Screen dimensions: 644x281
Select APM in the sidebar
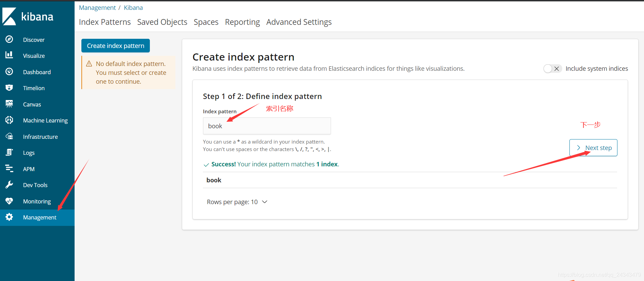click(29, 169)
